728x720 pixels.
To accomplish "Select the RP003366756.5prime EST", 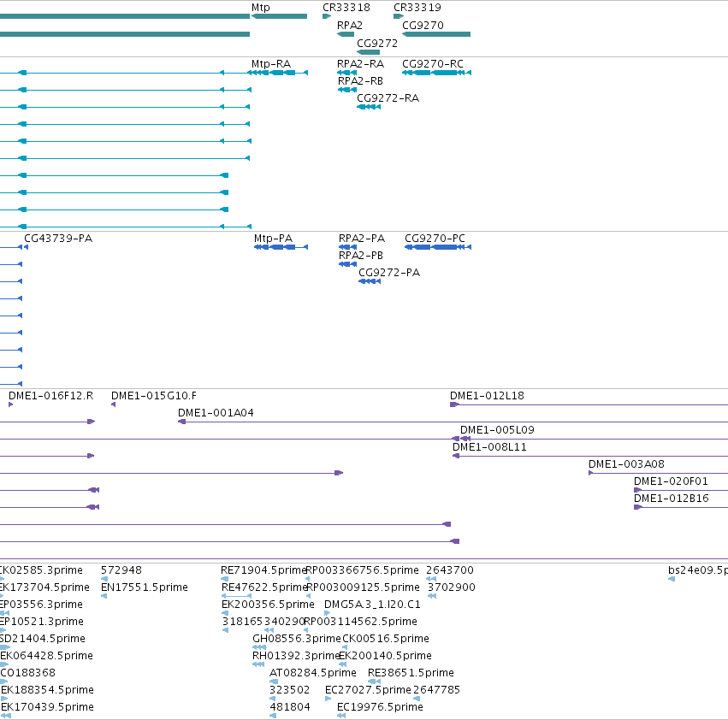I will [307, 580].
